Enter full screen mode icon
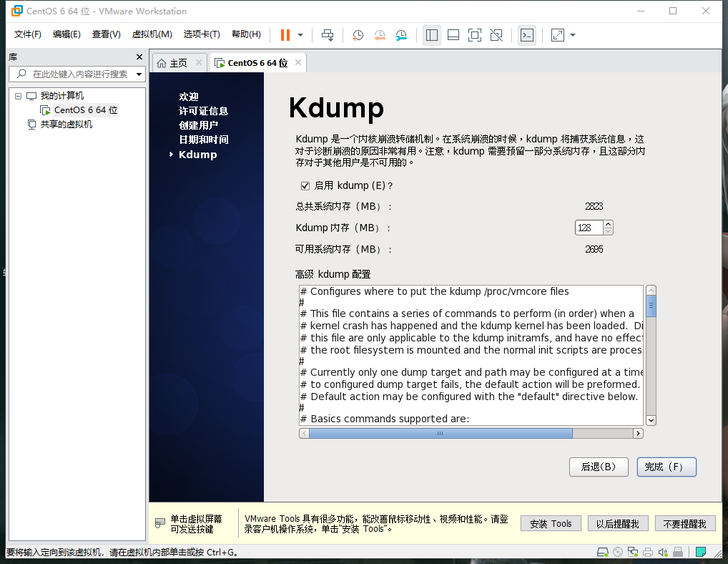This screenshot has height=564, width=728. coord(475,35)
